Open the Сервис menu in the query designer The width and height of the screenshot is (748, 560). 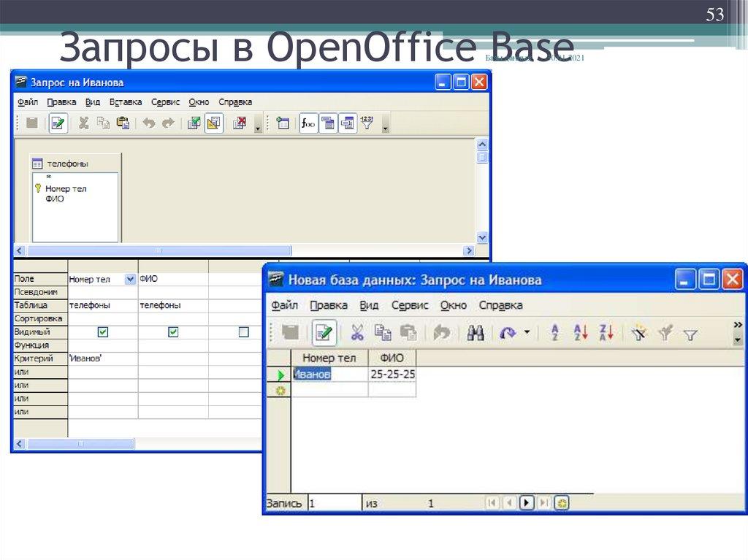164,101
